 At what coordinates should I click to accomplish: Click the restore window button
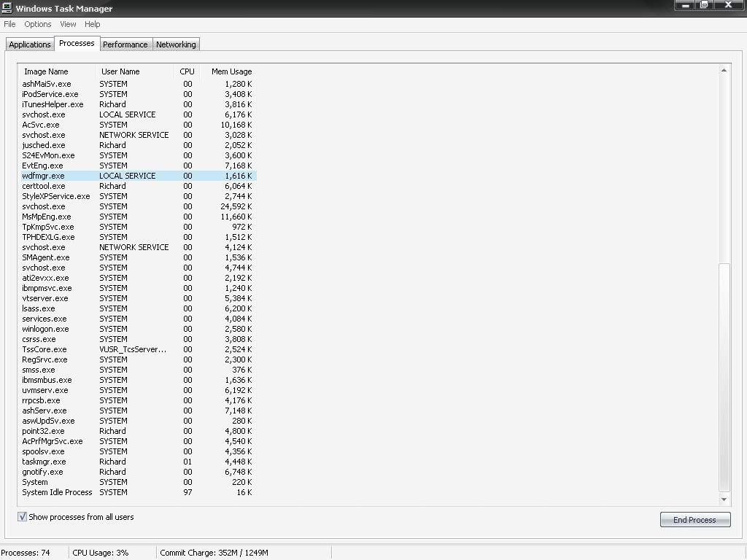coord(704,5)
